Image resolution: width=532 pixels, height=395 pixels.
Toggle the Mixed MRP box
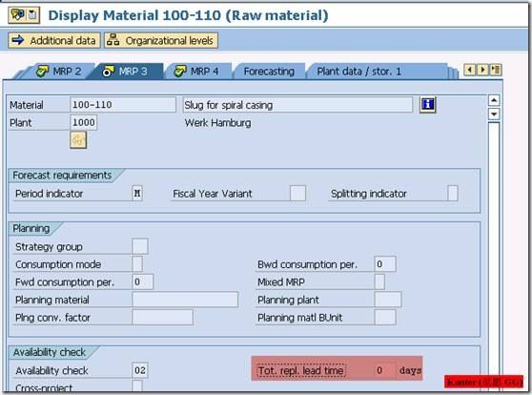[379, 281]
